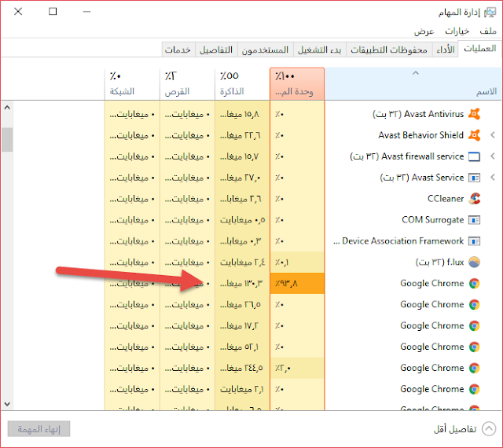Click the CCleaner process icon
Viewport: 503px width, 448px height.
[474, 199]
